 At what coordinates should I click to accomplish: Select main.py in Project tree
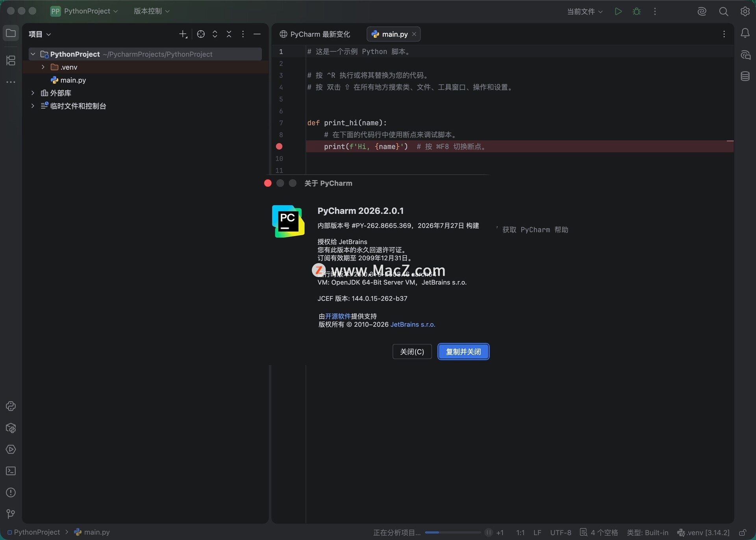(x=69, y=80)
